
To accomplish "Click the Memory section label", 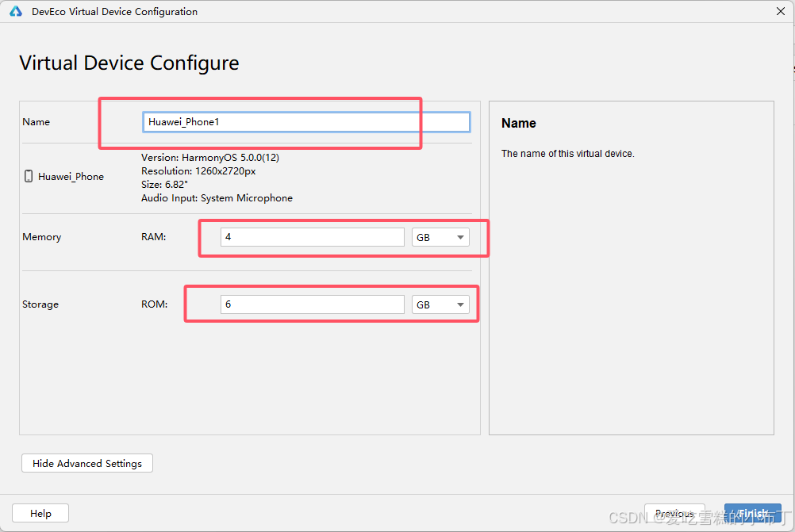I will (x=41, y=236).
